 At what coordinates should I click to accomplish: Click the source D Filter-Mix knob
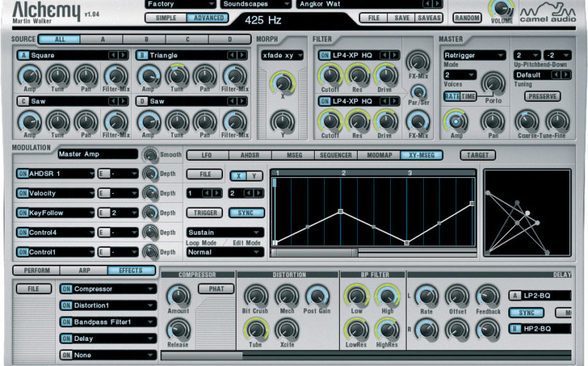(x=235, y=122)
